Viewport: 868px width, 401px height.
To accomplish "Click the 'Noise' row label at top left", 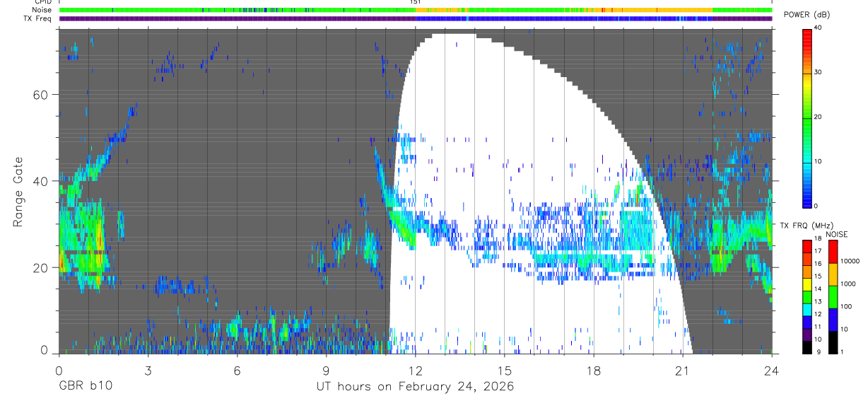I will pyautogui.click(x=42, y=11).
